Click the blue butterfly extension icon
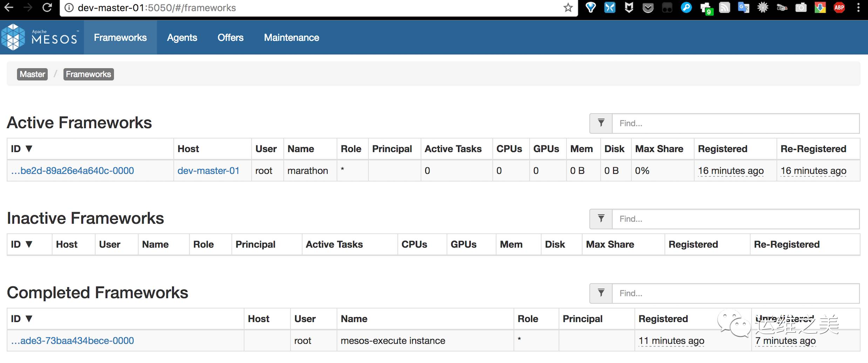The image size is (868, 363). pyautogui.click(x=610, y=7)
